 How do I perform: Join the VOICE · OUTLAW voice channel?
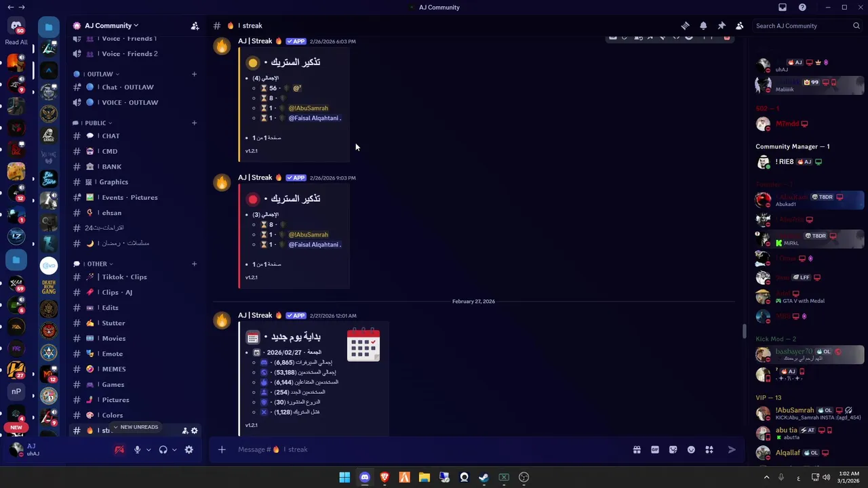point(135,102)
